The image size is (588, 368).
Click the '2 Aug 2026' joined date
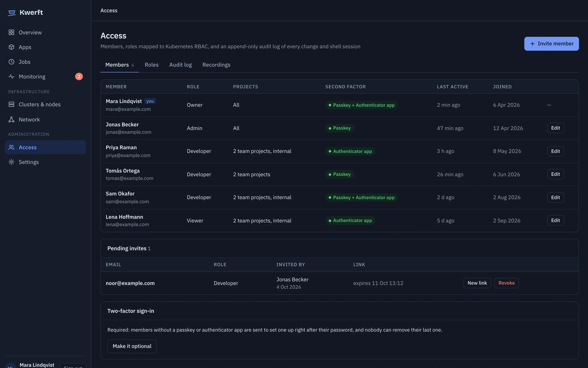tap(507, 197)
